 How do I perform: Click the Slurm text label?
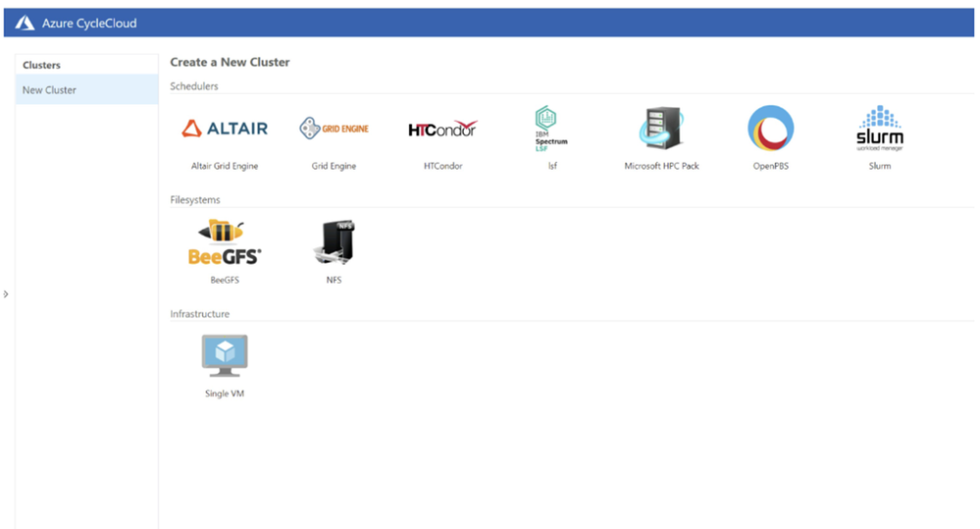pyautogui.click(x=879, y=166)
